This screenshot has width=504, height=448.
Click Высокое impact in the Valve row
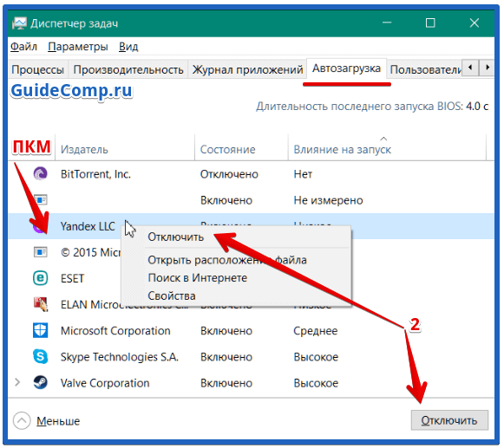316,383
